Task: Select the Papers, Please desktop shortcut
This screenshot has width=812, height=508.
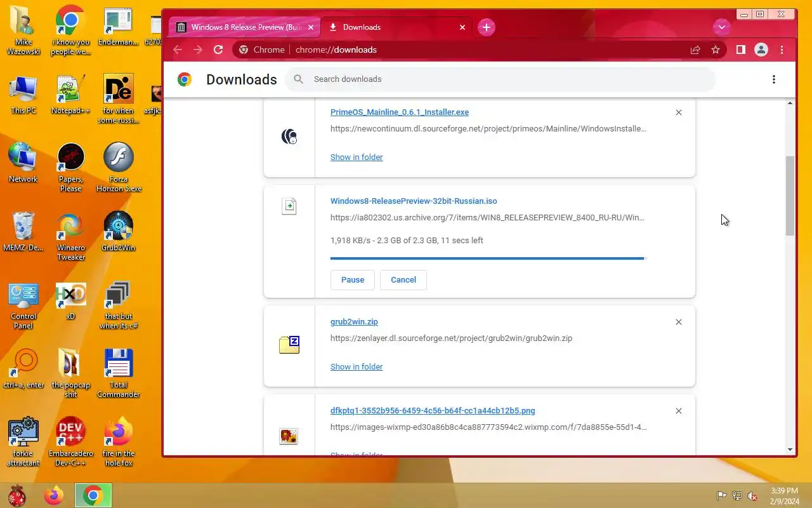Action: click(70, 168)
